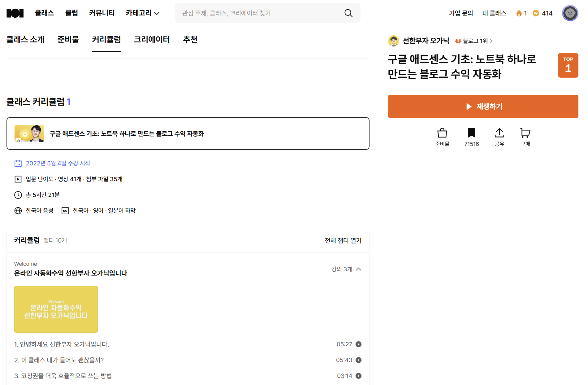588x385 pixels.
Task: Play lesson 1 안녕하세요 play icon
Action: [x=358, y=344]
